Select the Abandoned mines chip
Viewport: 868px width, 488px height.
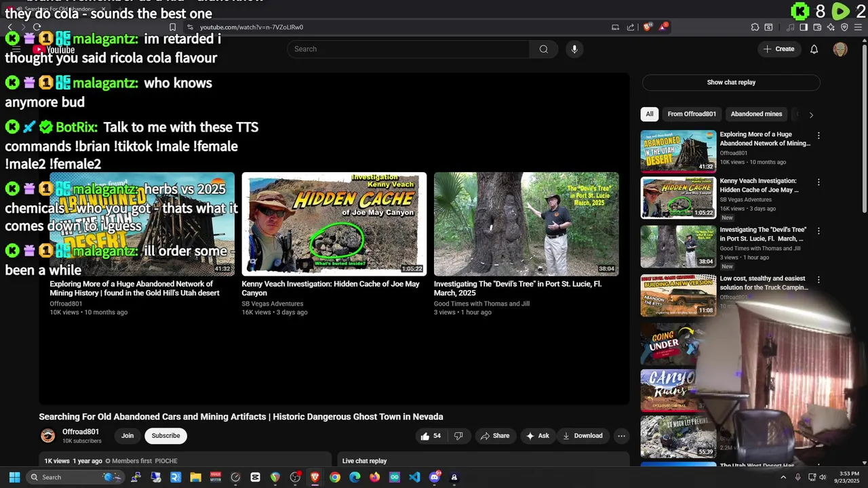click(756, 114)
